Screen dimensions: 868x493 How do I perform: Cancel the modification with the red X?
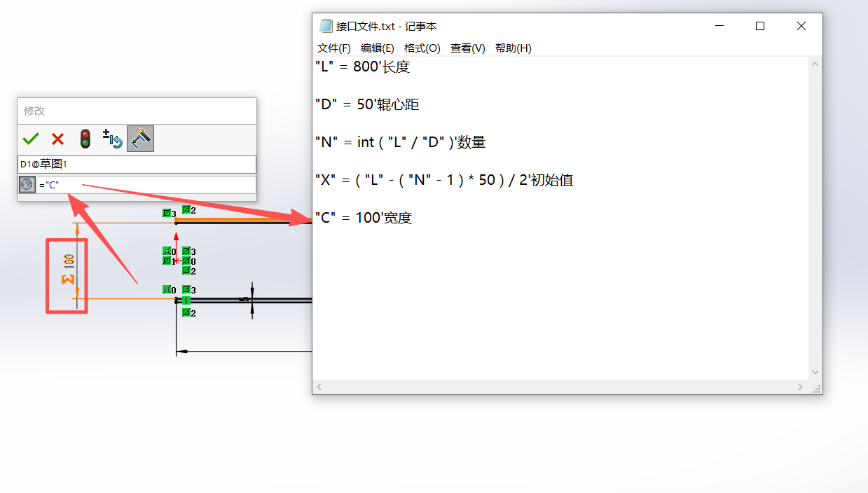pyautogui.click(x=58, y=139)
